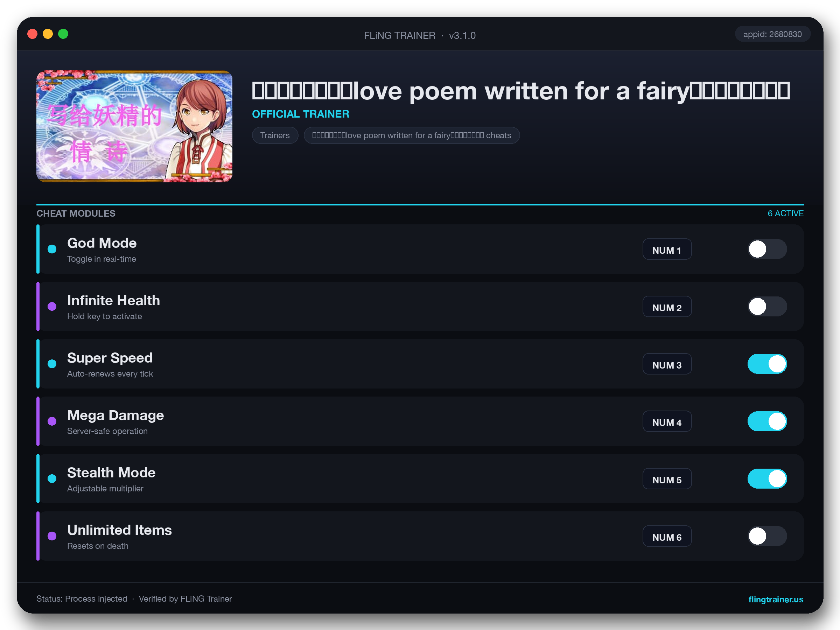Click the cyan dot beside Stealth Mode
Image resolution: width=840 pixels, height=630 pixels.
52,478
